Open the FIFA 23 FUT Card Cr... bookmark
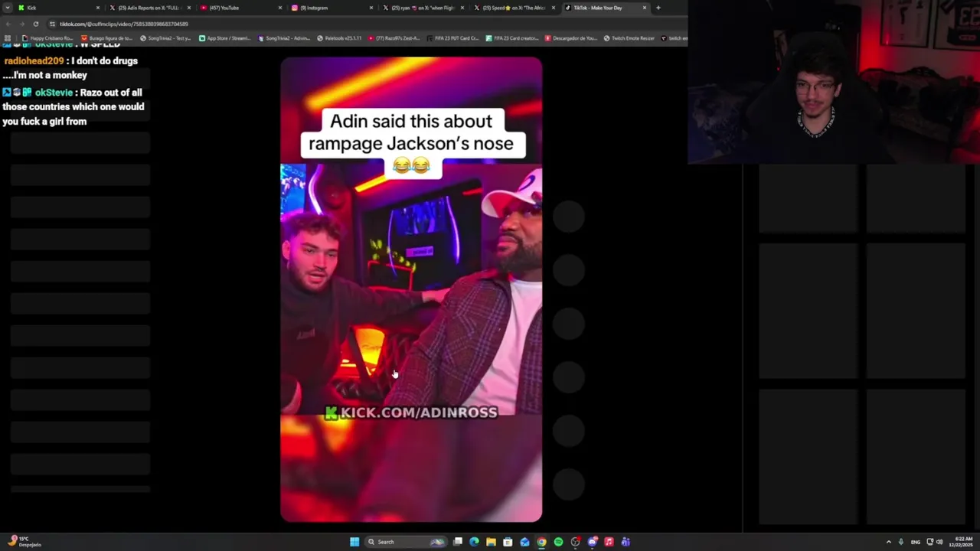Image resolution: width=980 pixels, height=551 pixels. (453, 38)
